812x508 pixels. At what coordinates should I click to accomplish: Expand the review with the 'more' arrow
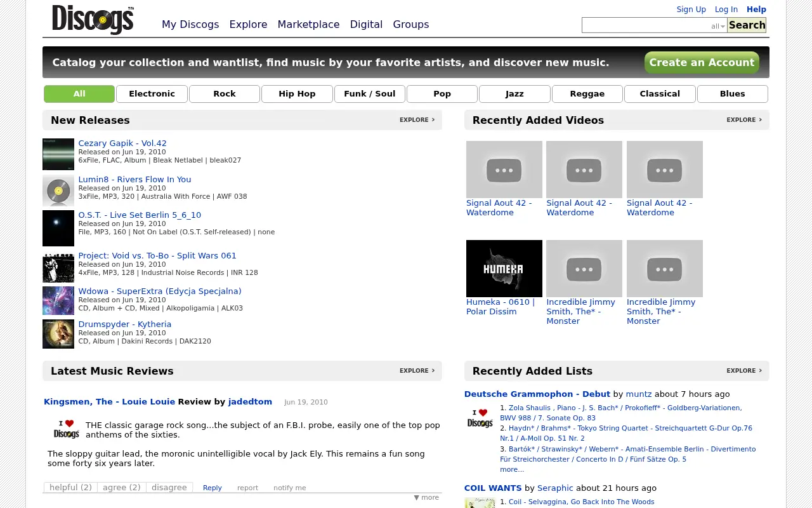[426, 497]
